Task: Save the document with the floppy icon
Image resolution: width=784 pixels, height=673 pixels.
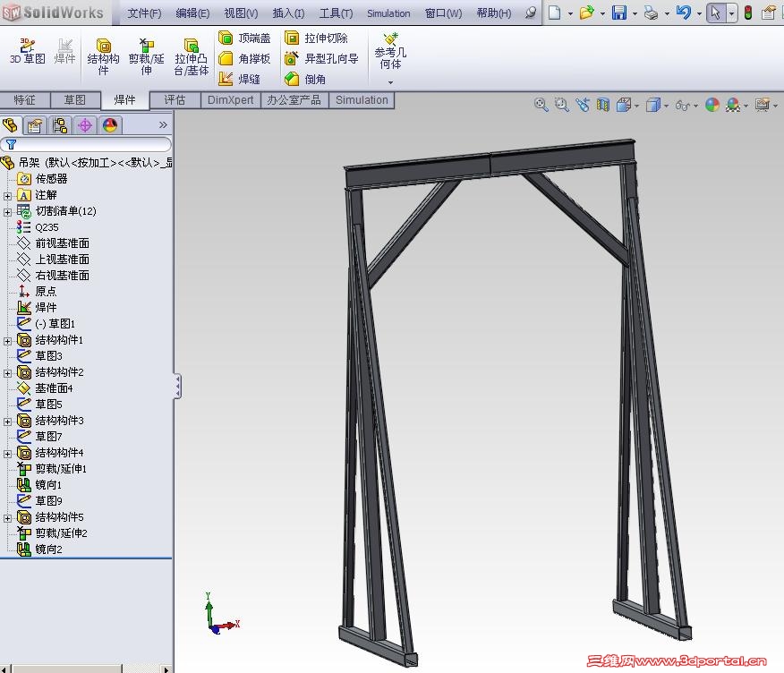Action: pos(619,13)
